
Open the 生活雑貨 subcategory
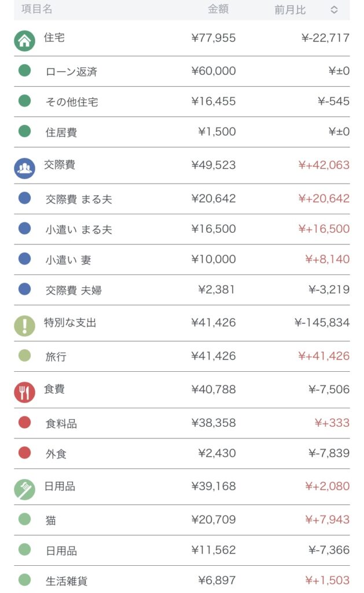[x=67, y=581]
